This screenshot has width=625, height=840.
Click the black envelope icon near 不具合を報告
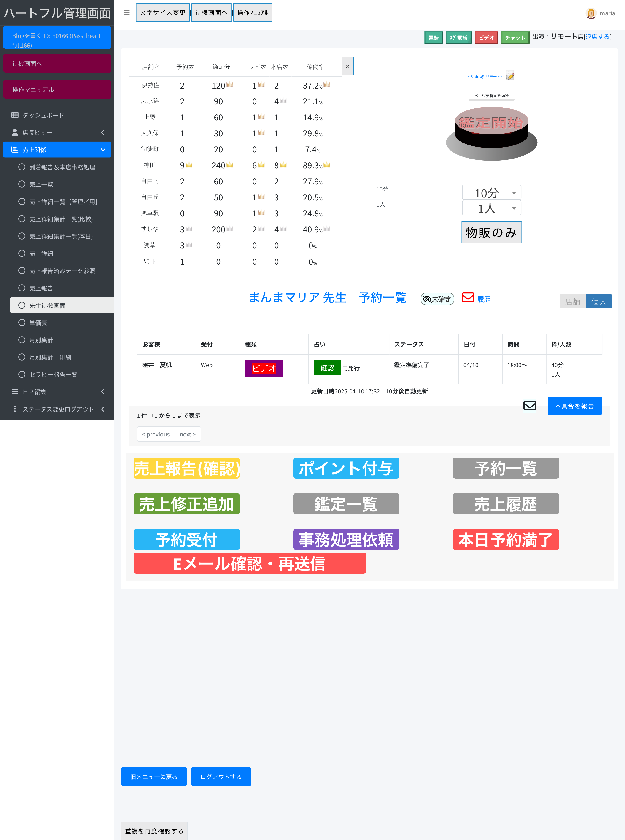tap(529, 406)
